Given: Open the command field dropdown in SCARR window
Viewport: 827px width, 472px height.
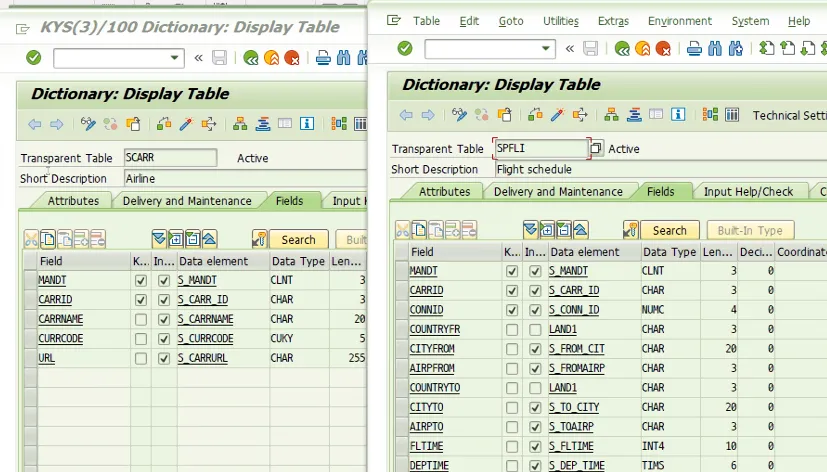Looking at the screenshot, I should coord(175,57).
